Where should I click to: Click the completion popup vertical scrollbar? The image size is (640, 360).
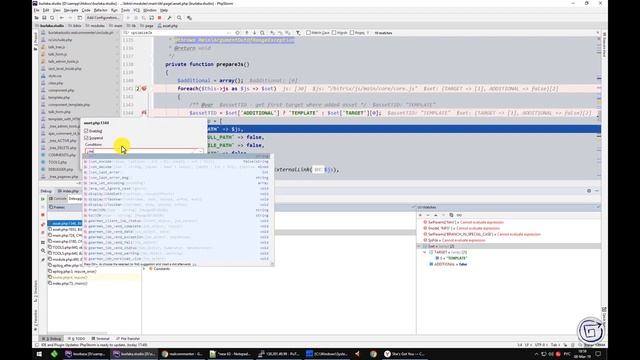(272, 208)
